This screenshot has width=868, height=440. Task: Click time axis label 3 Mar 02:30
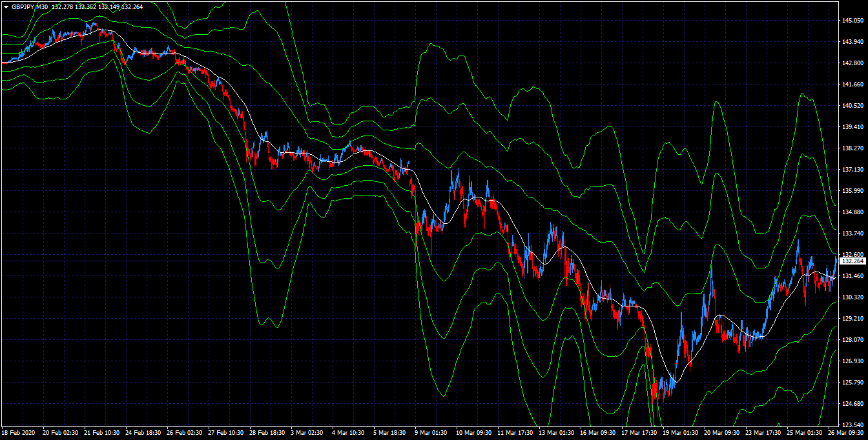(307, 433)
